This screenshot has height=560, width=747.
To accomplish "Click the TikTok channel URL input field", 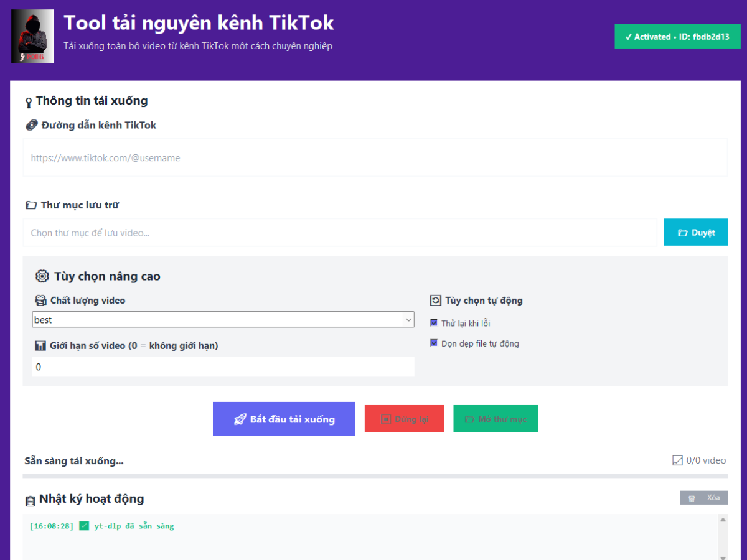I will click(x=374, y=157).
